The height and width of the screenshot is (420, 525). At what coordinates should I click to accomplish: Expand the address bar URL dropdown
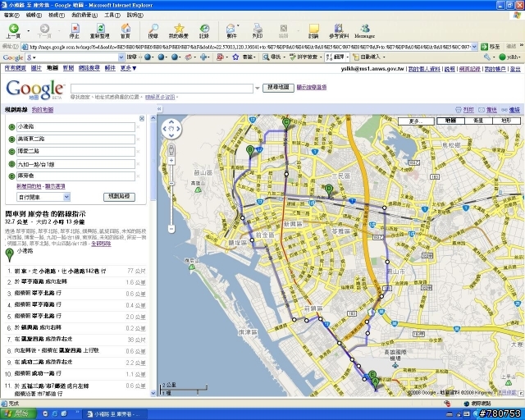pyautogui.click(x=474, y=47)
